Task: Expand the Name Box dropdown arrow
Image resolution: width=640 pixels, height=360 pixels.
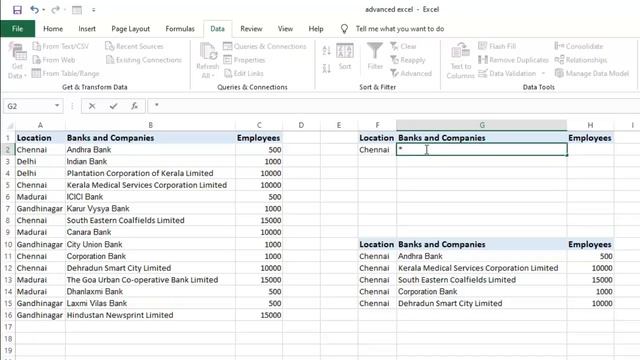Action: [57, 106]
